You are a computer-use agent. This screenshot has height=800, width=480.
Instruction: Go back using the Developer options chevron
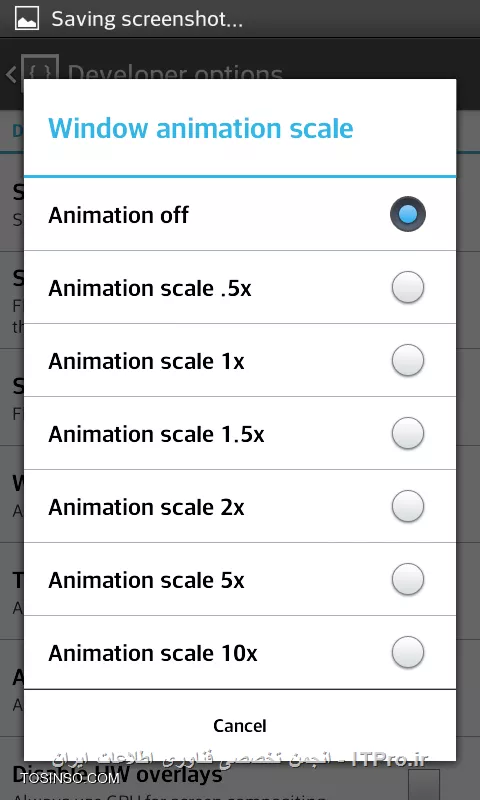point(11,74)
